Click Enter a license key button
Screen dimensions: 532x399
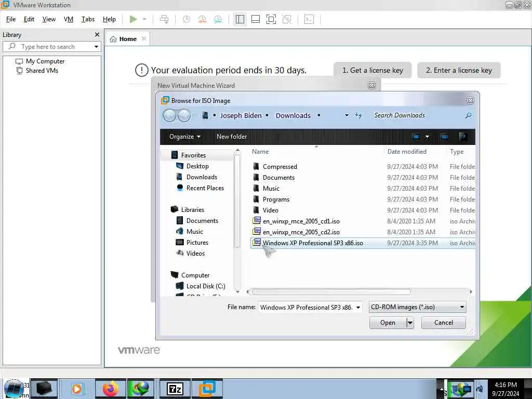click(x=459, y=70)
